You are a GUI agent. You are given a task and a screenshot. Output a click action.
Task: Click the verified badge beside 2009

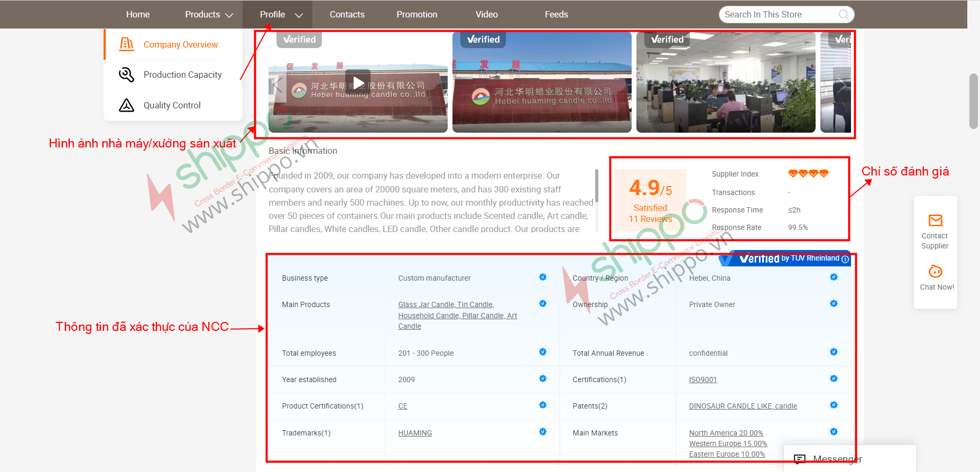click(543, 378)
